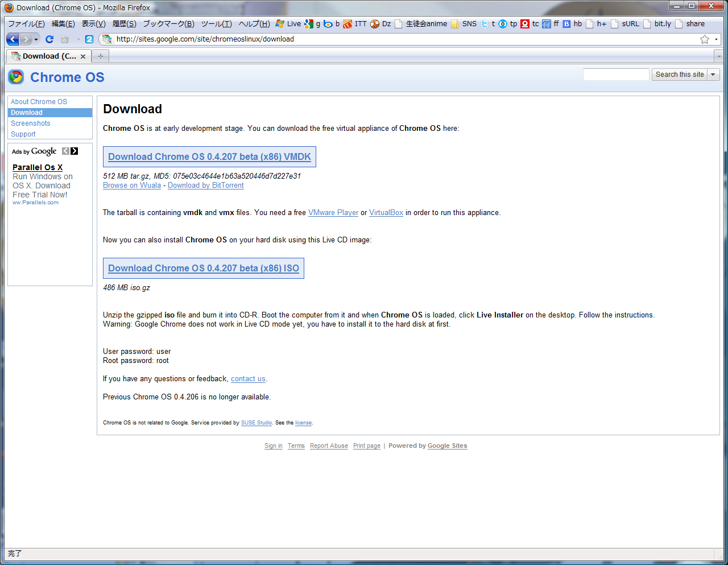
Task: Open the ツール(T) menu
Action: [x=216, y=24]
